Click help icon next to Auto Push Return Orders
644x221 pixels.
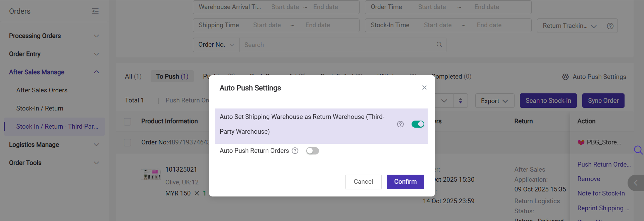click(295, 151)
